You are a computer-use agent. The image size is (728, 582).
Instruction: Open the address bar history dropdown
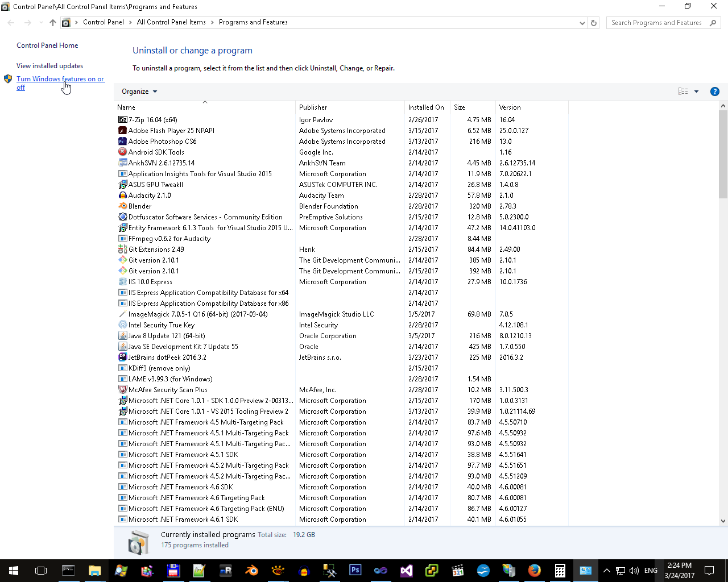click(582, 23)
